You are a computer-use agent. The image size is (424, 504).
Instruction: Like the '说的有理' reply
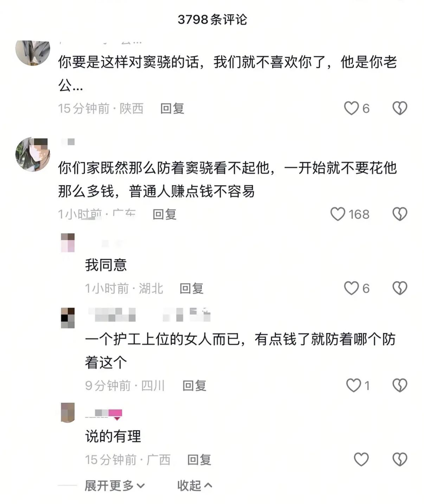[361, 459]
